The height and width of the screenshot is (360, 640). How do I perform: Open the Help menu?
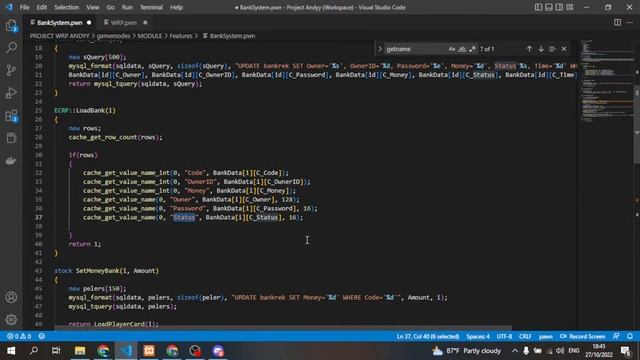point(176,7)
